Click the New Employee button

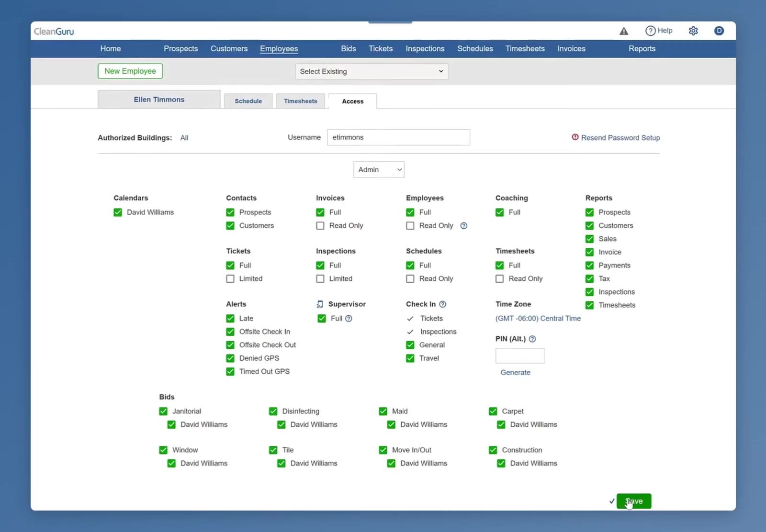click(x=130, y=71)
